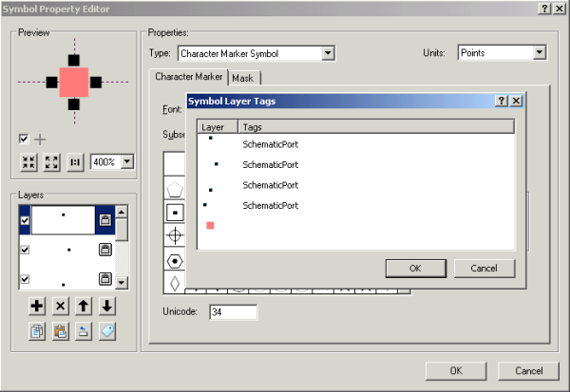Uncheck the third layer visibility checkbox

pos(25,279)
